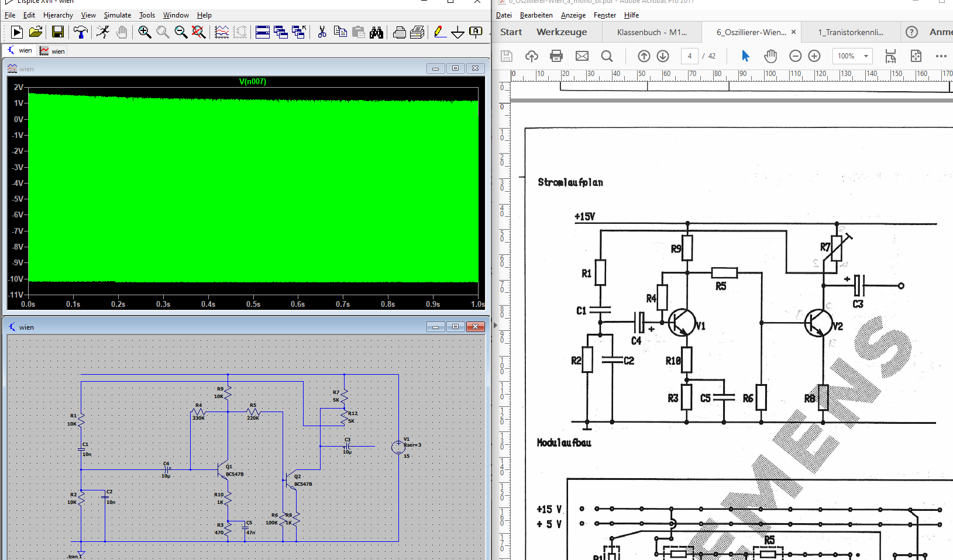Print the PDF via Acrobat printer icon
953x560 pixels.
pyautogui.click(x=556, y=56)
